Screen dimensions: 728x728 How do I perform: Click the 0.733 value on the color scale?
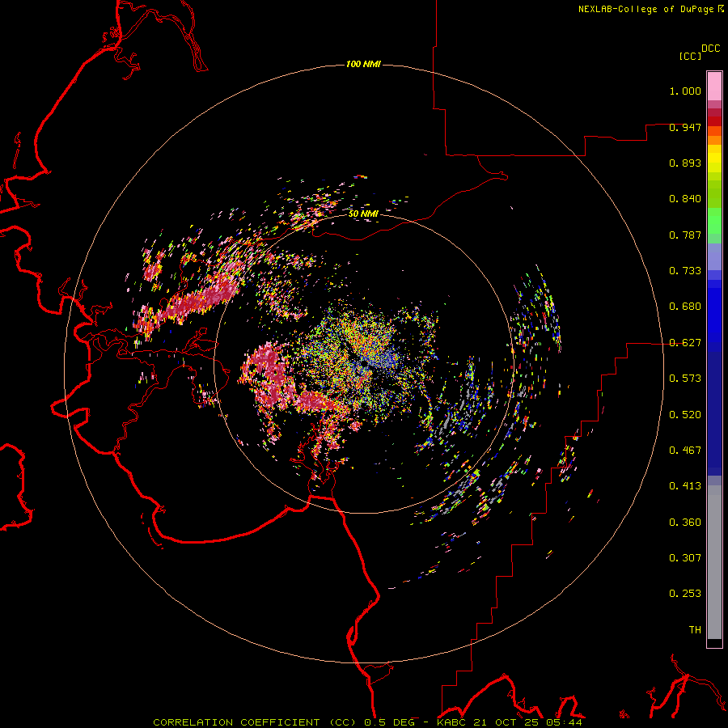pos(685,271)
